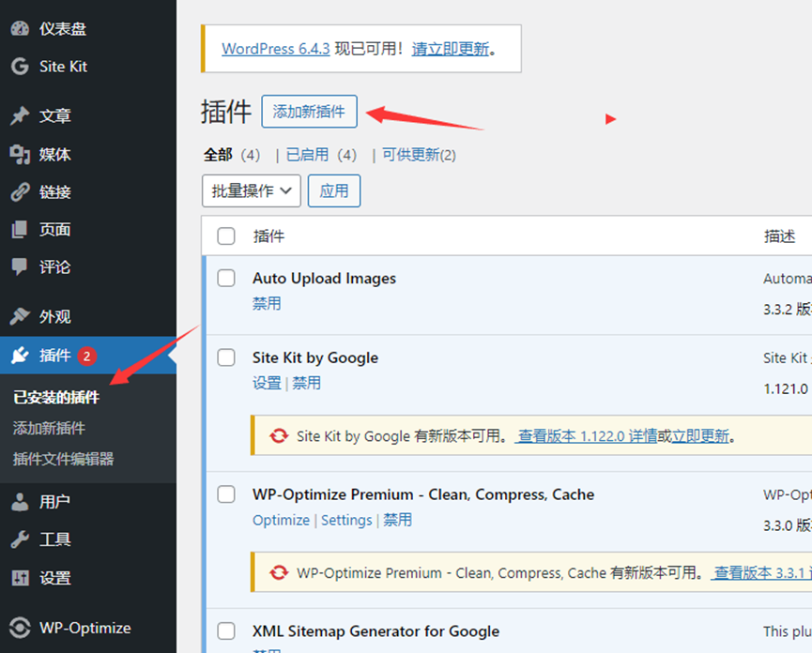The height and width of the screenshot is (653, 812).
Task: Click the dashboard gauge icon
Action: (x=20, y=28)
